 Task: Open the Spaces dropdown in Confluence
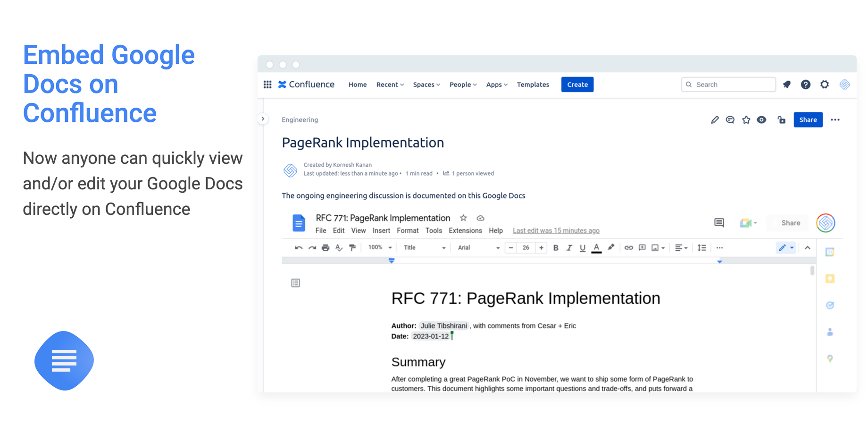426,85
